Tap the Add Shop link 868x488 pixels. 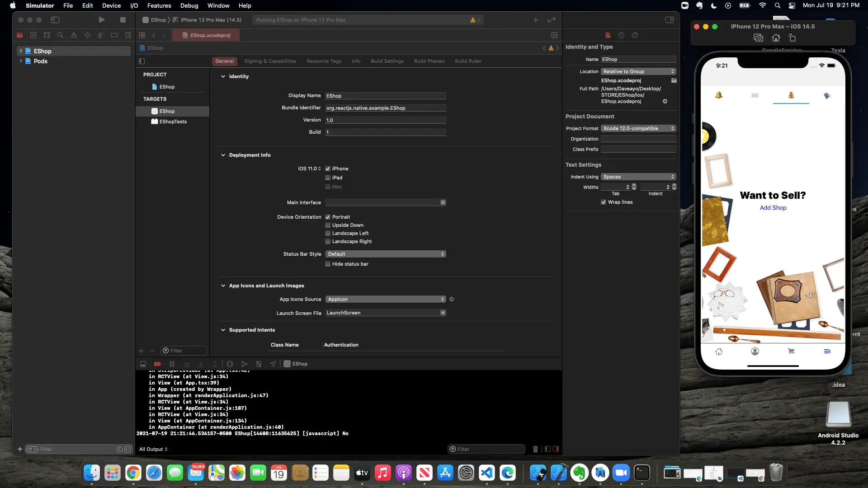coord(773,208)
